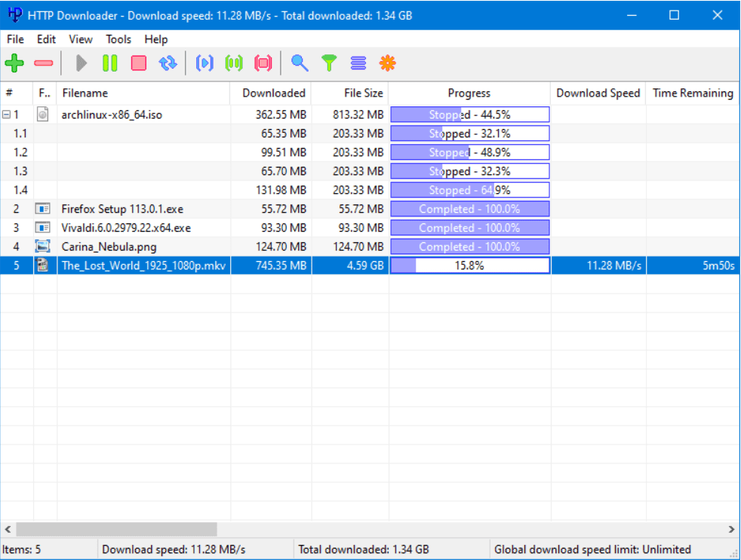Sort by the File Size column header
This screenshot has width=741, height=560.
(350, 93)
